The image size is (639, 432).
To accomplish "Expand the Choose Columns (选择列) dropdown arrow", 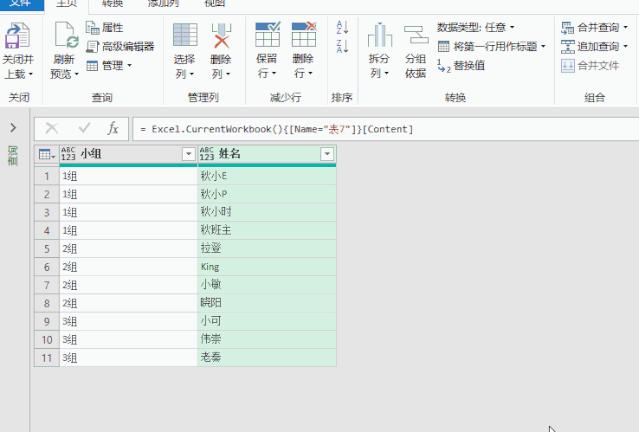I will 192,75.
